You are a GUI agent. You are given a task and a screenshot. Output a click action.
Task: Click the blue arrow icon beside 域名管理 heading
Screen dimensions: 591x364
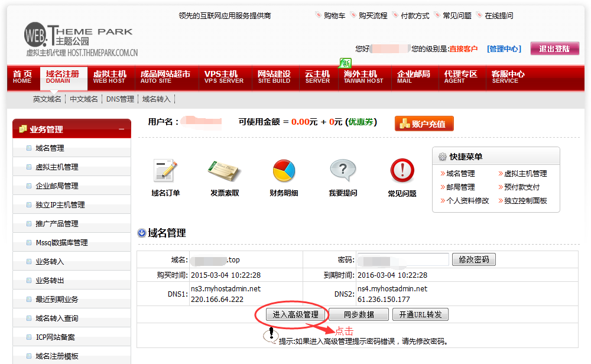[142, 233]
